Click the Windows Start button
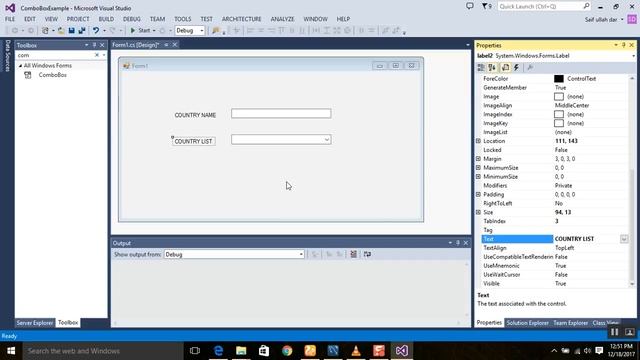Viewport: 640px width, 360px height. point(11,351)
